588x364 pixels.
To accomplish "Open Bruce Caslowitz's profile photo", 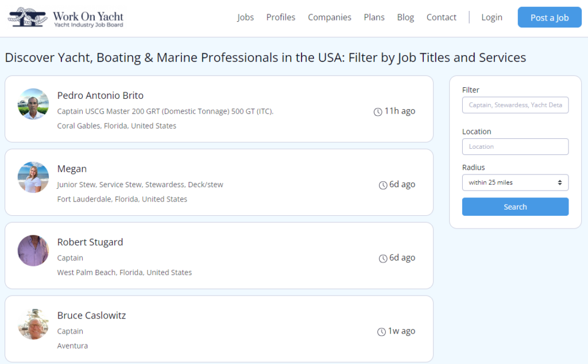I will (33, 324).
